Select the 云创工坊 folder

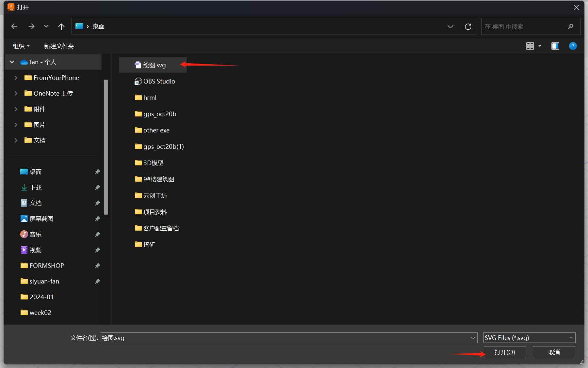point(151,195)
